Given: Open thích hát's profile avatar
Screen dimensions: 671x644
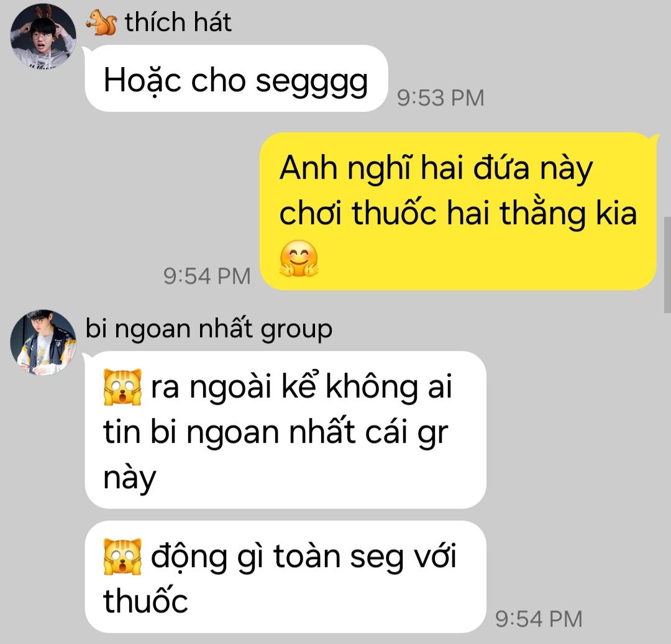Looking at the screenshot, I should click(43, 35).
